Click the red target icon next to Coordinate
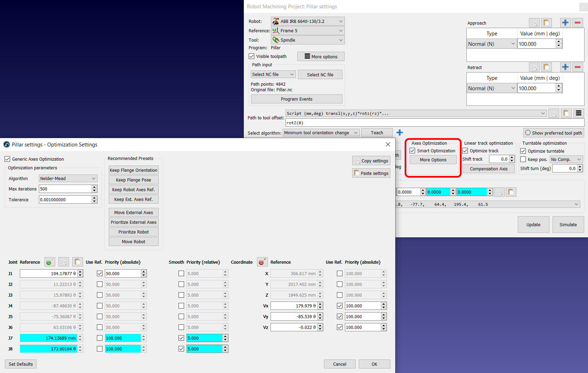588x373 pixels. point(262,262)
